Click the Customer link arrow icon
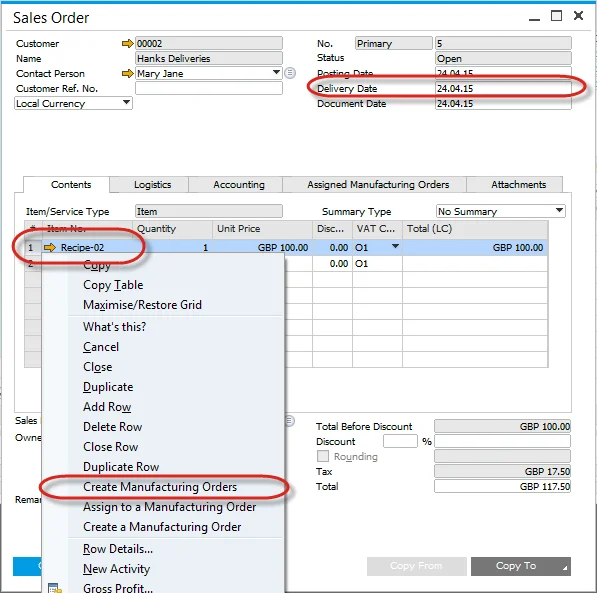597x593 pixels. click(128, 43)
